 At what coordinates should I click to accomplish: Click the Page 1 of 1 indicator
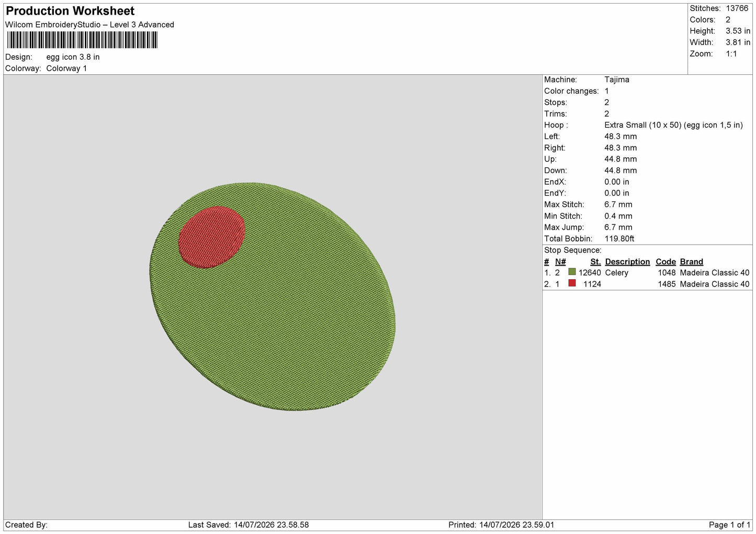pos(729,525)
